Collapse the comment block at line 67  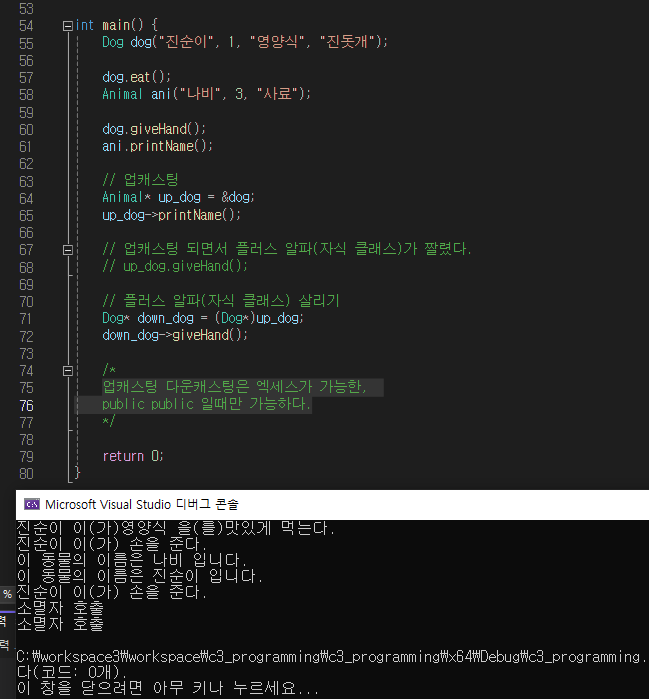(68, 250)
